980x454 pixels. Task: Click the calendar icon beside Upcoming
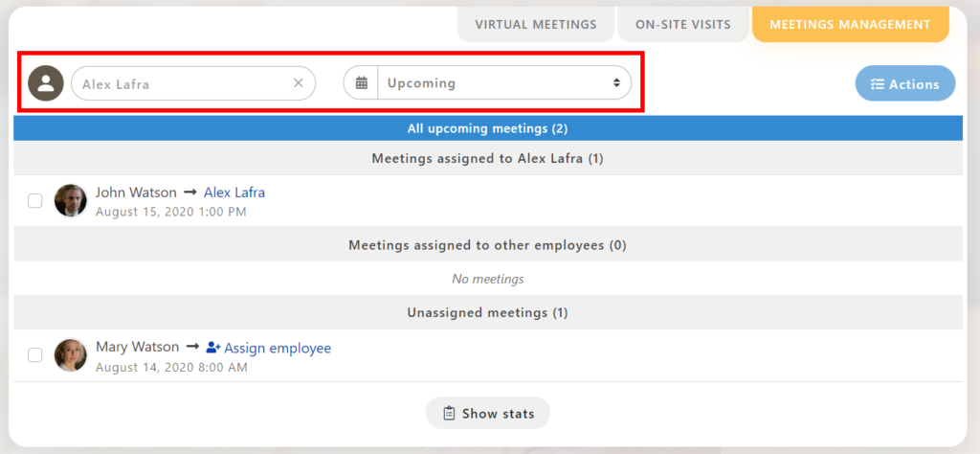pyautogui.click(x=362, y=83)
